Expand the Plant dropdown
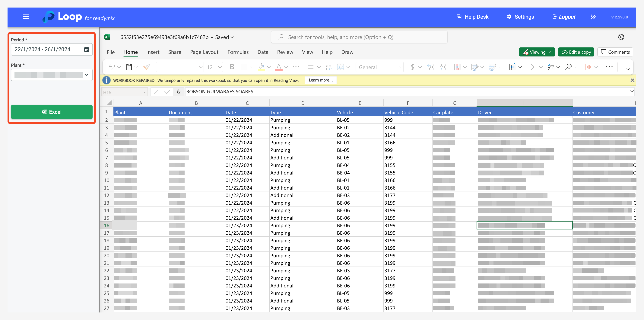The image size is (644, 320). [87, 75]
